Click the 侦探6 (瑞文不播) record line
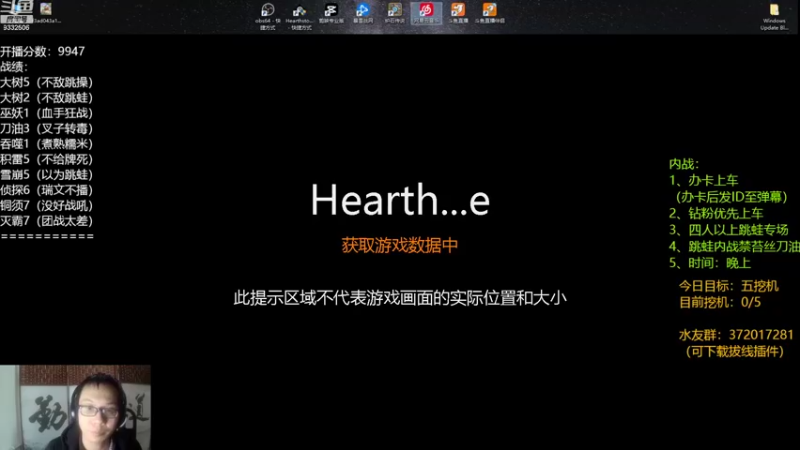 [46, 190]
